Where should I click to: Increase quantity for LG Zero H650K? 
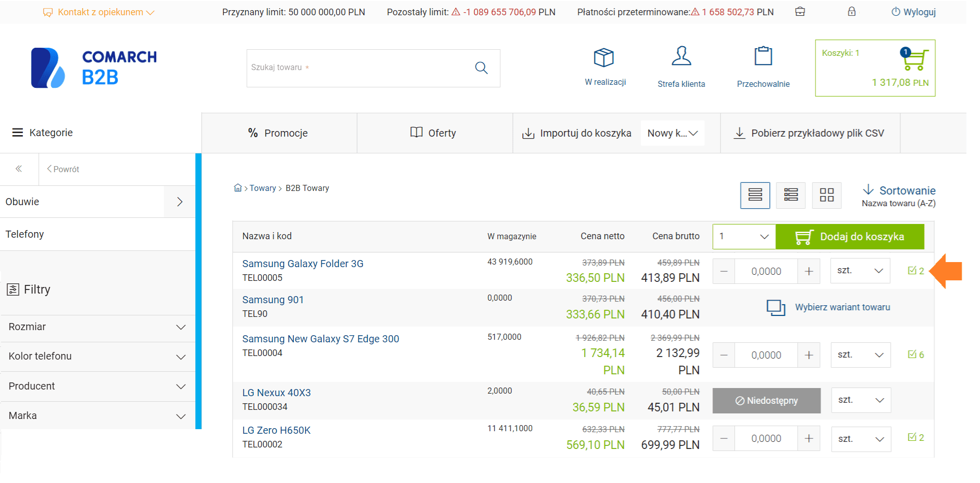click(x=809, y=439)
